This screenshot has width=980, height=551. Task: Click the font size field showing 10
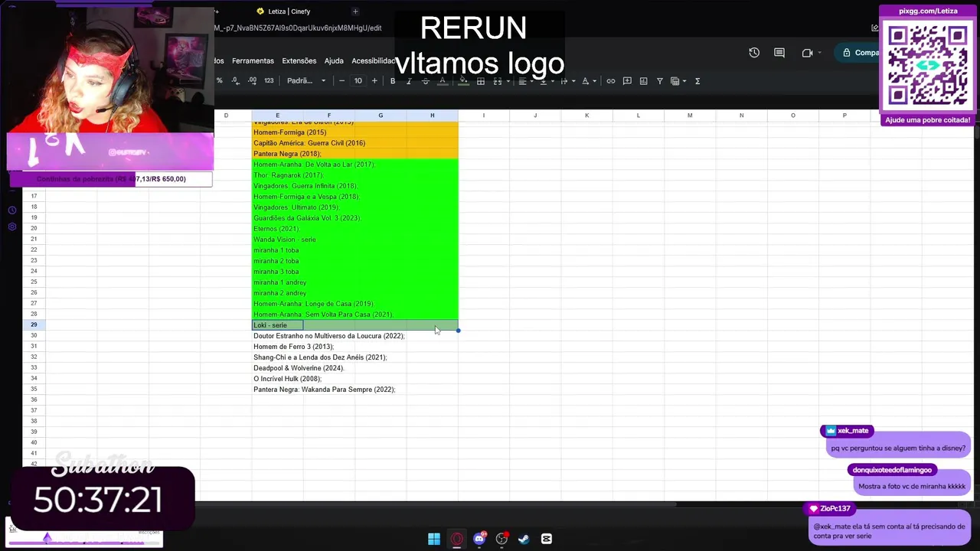(358, 81)
